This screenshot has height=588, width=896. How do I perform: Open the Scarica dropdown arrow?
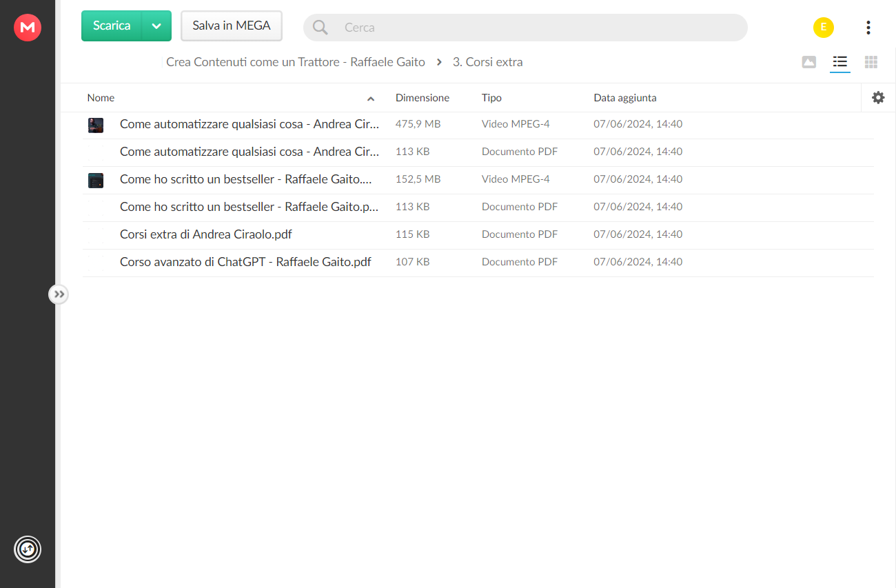click(x=156, y=26)
